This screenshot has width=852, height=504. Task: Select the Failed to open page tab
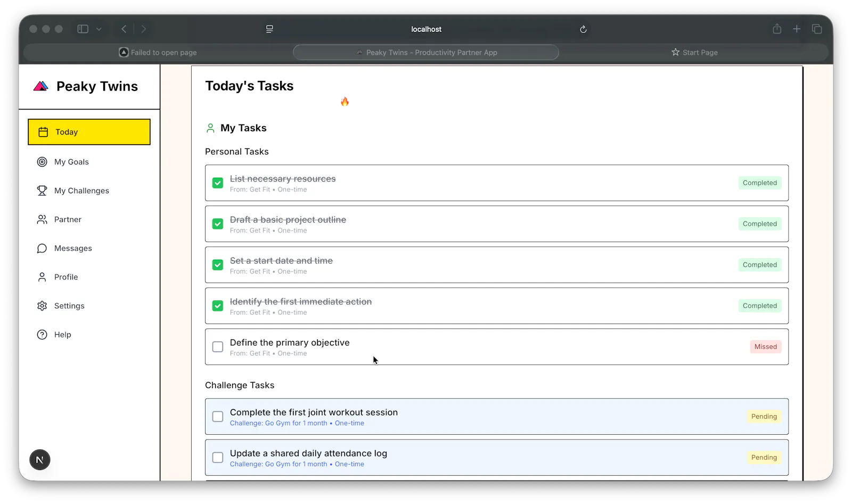pos(158,52)
